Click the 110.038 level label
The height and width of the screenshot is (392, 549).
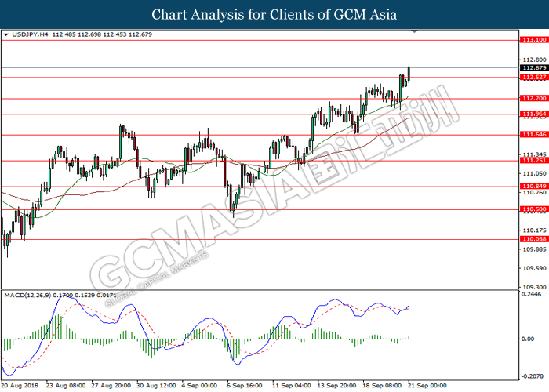pos(534,239)
